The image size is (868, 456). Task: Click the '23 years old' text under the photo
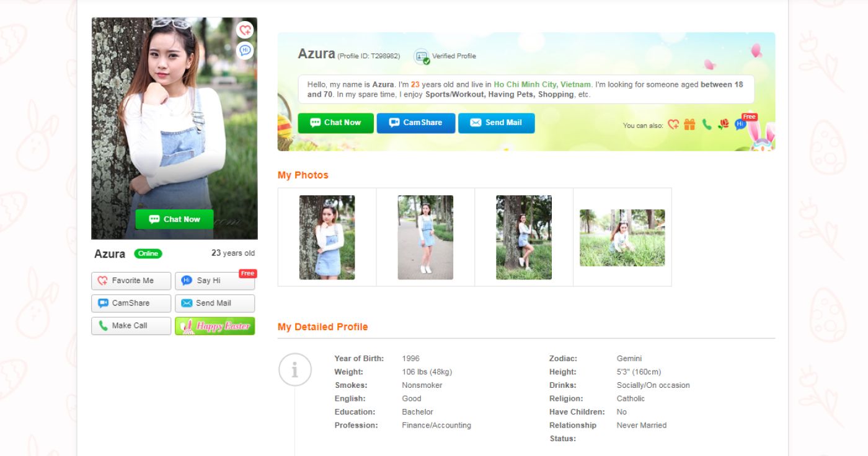coord(233,253)
